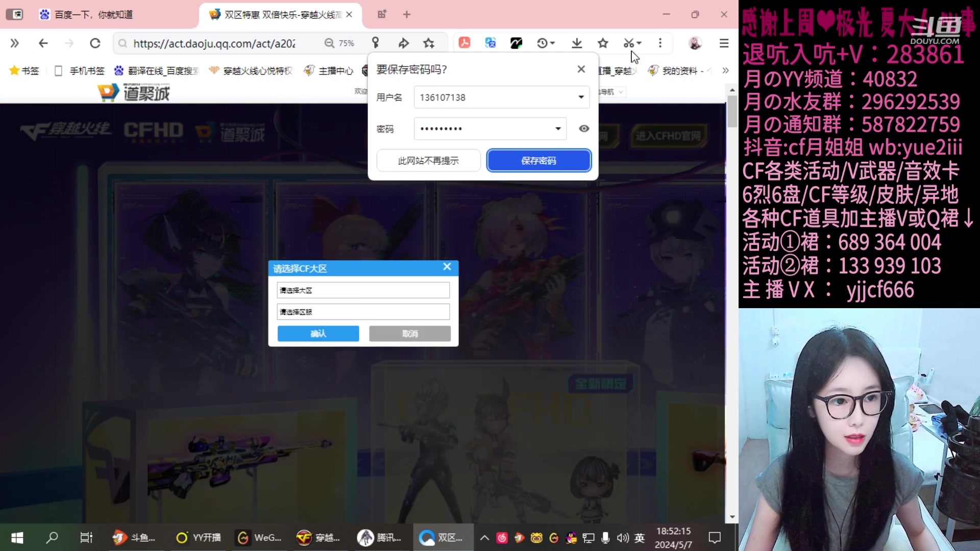
Task: Click the tray volume speaker icon
Action: coord(622,538)
